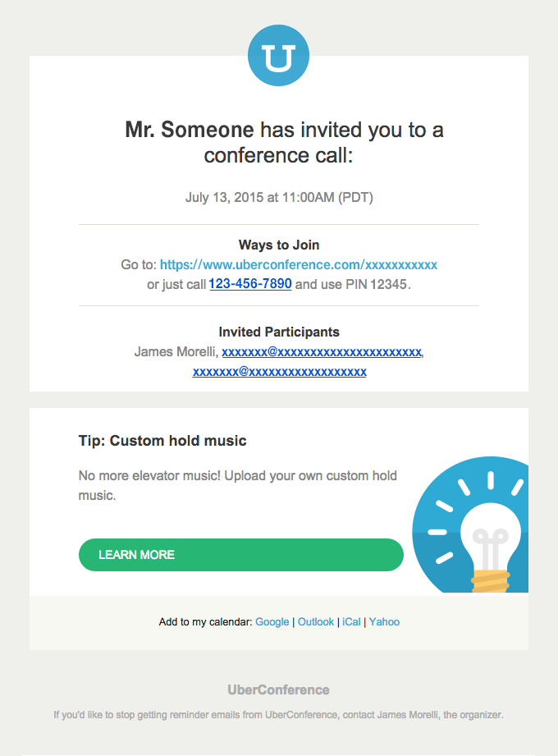Viewport: 558px width, 756px height.
Task: Select the Mr. Someone invitation heading
Action: point(279,130)
